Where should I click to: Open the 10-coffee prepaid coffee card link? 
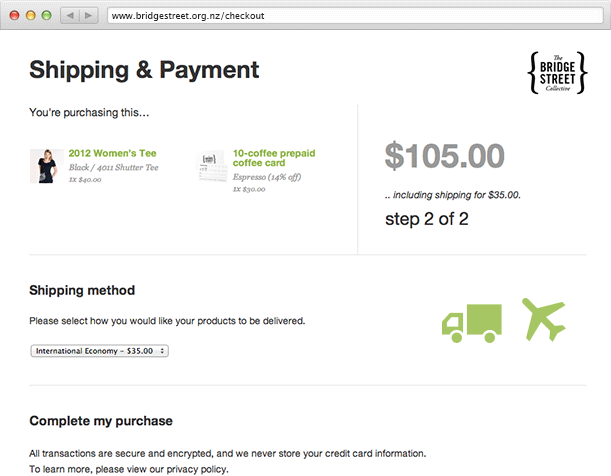pos(274,158)
